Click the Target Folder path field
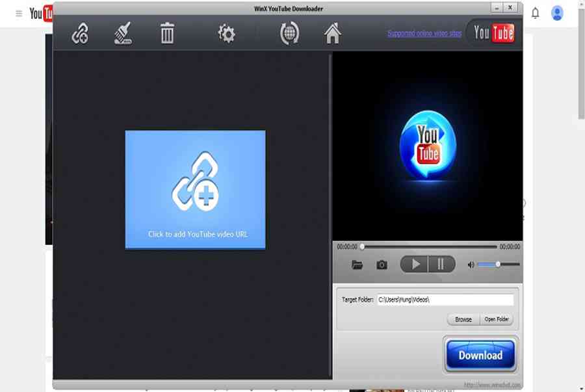585x392 pixels. [x=445, y=300]
